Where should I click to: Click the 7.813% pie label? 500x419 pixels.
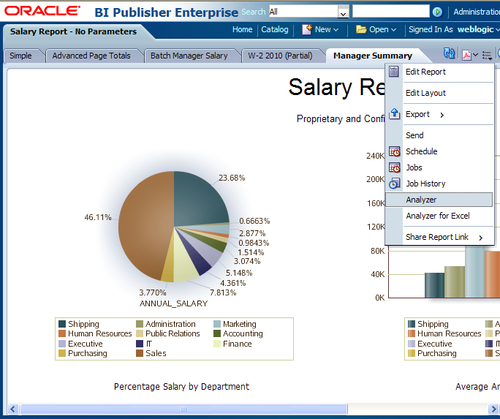click(x=223, y=293)
